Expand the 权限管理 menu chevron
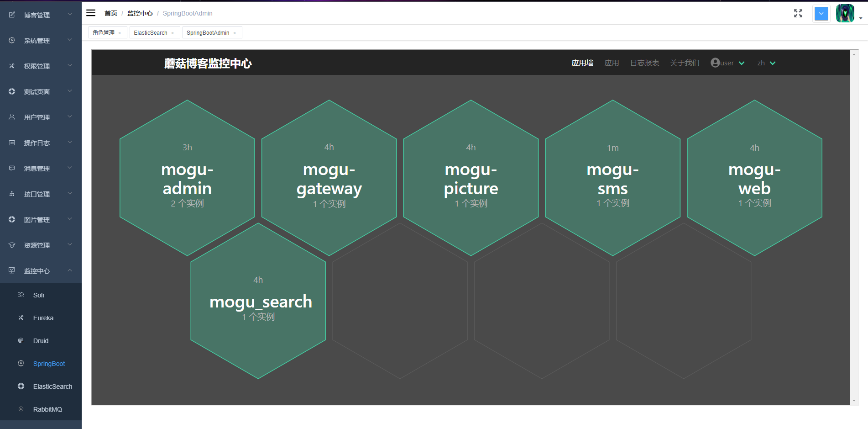 coord(70,65)
